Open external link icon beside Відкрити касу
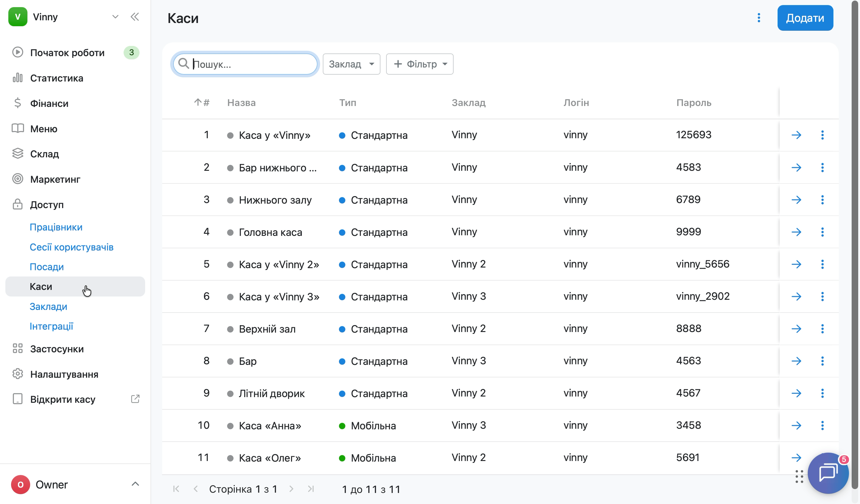 (x=135, y=399)
